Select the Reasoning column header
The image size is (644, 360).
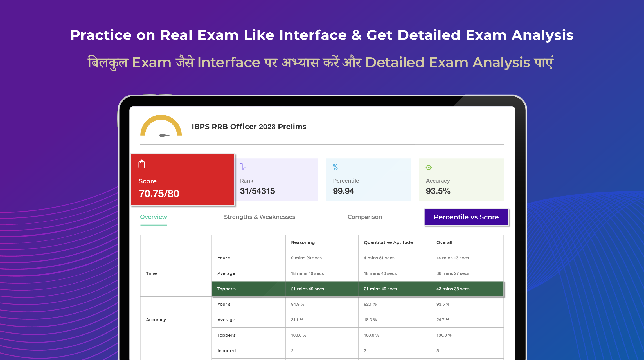tap(303, 242)
